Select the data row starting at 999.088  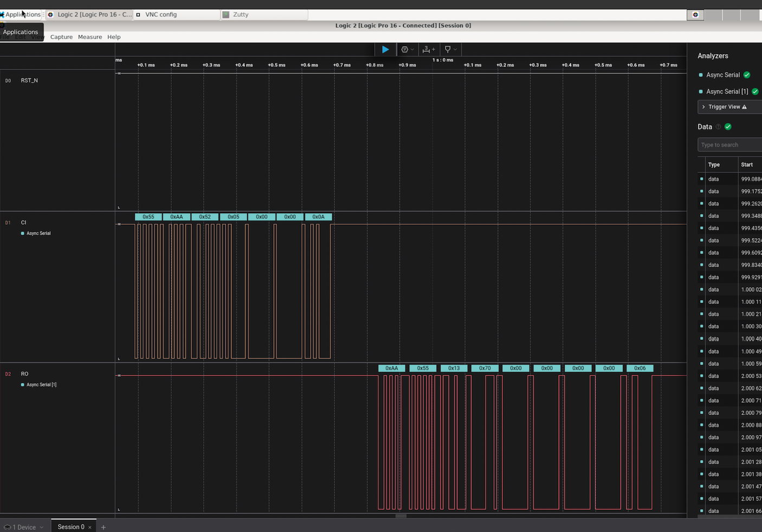729,179
